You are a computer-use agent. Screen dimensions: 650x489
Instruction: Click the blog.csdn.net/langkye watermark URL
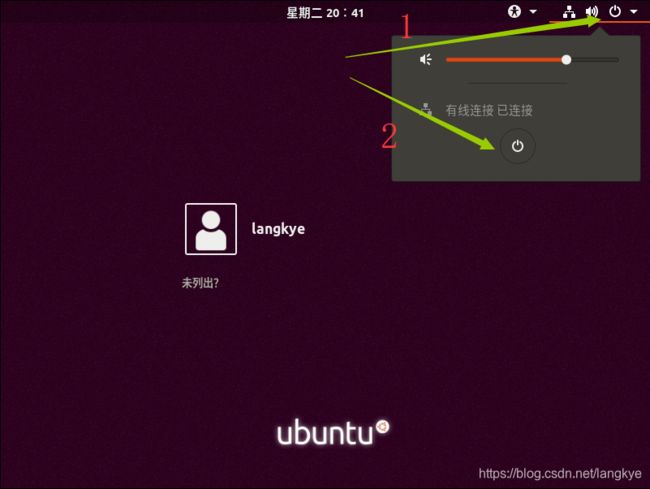pos(560,473)
